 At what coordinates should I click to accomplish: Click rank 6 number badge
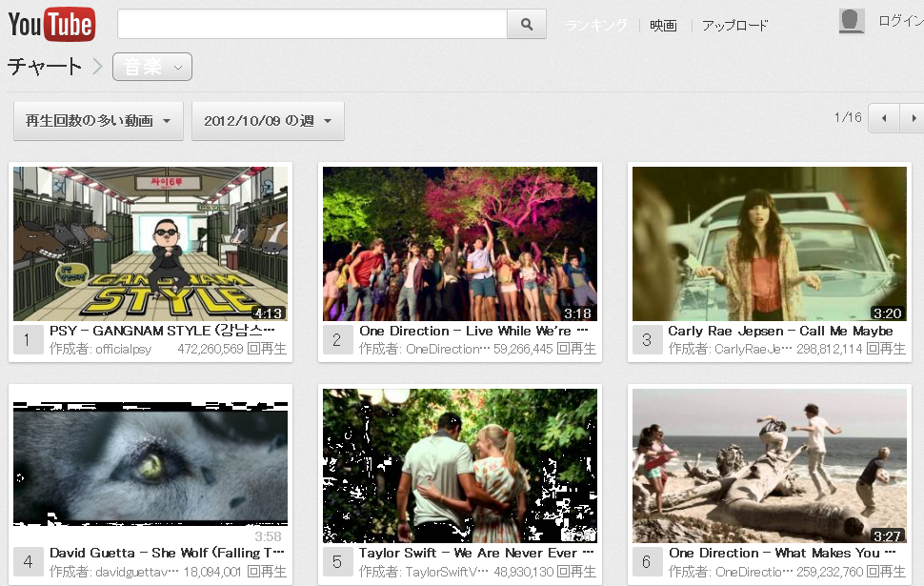pos(647,562)
